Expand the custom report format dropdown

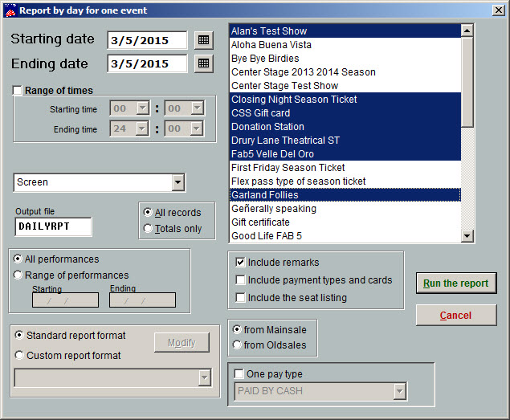click(x=205, y=377)
